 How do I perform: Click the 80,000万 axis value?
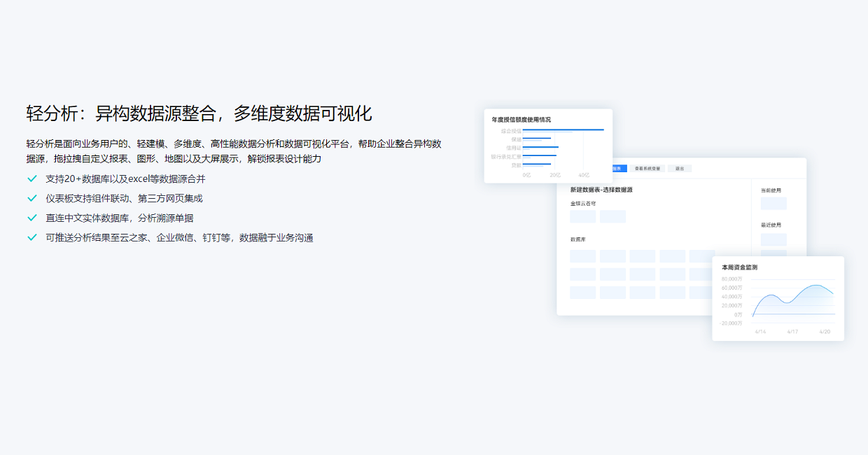731,279
